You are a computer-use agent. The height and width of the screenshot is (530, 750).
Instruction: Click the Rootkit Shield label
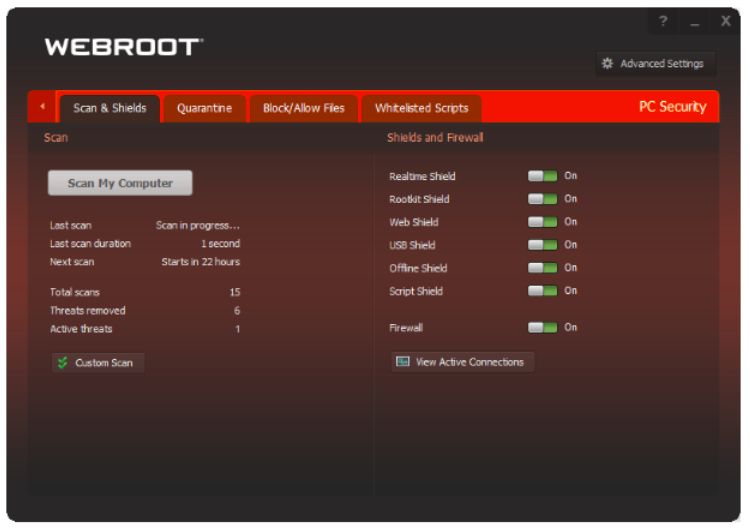(419, 199)
